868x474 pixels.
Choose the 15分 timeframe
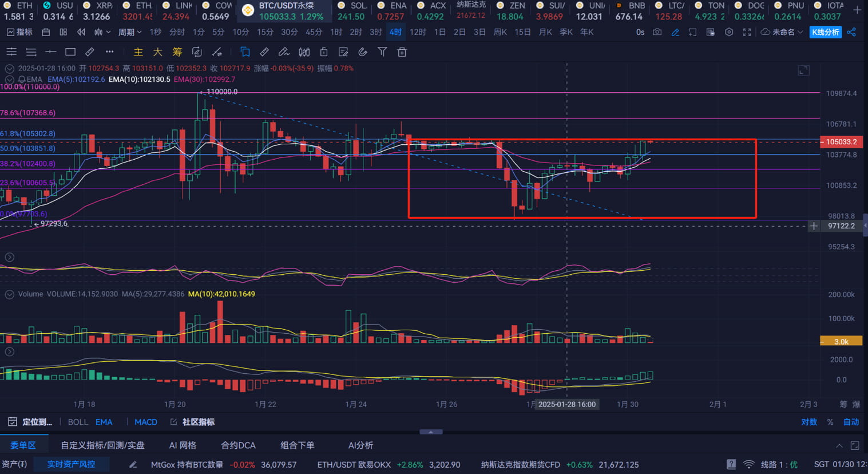(265, 32)
